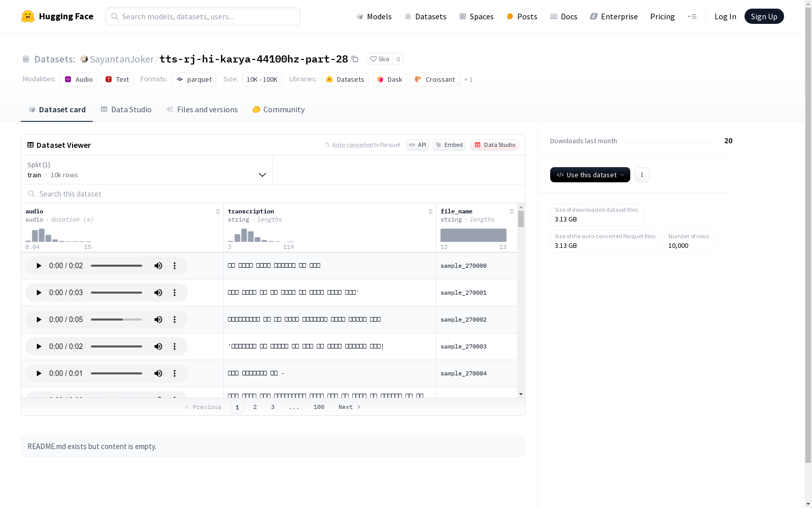Open audio options menu for sample_270001

coord(175,293)
